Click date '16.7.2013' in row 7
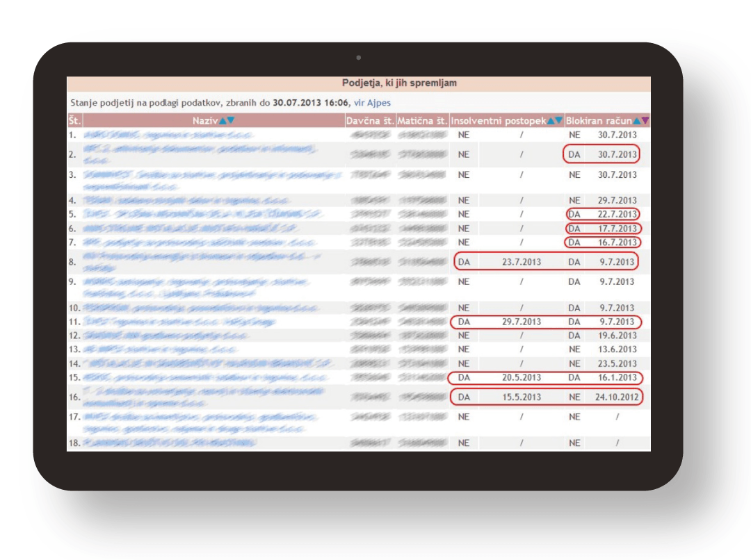 (617, 242)
